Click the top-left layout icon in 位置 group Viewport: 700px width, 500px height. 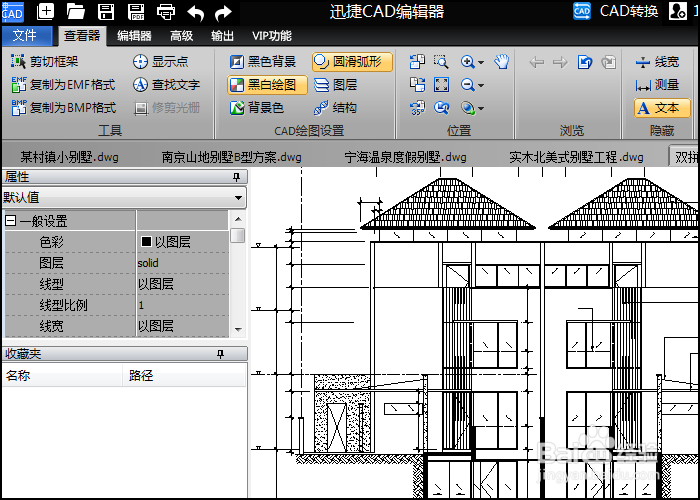pyautogui.click(x=417, y=62)
